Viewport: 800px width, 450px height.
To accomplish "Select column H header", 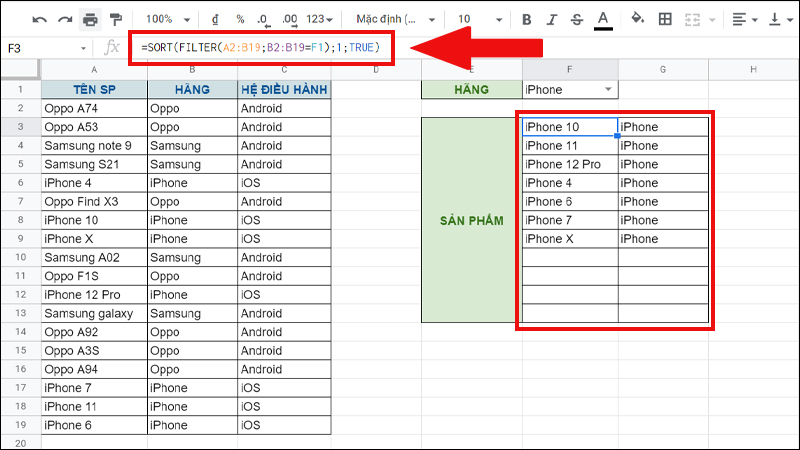I will [x=754, y=70].
